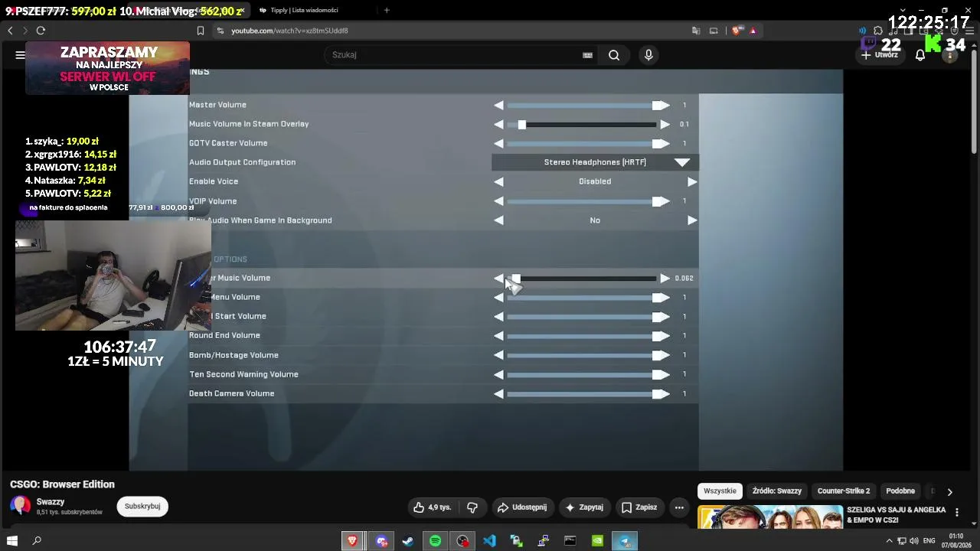Viewport: 980px width, 551px height.
Task: Select the Źródło: Swazzy filter chip
Action: (x=777, y=491)
